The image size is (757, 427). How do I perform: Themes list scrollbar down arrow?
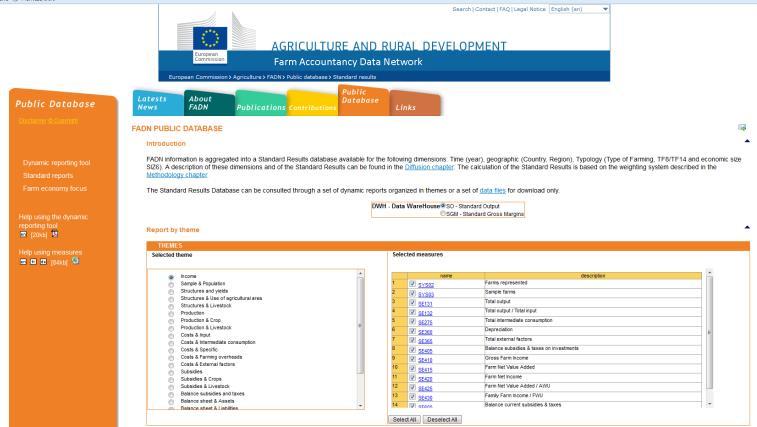tap(360, 406)
